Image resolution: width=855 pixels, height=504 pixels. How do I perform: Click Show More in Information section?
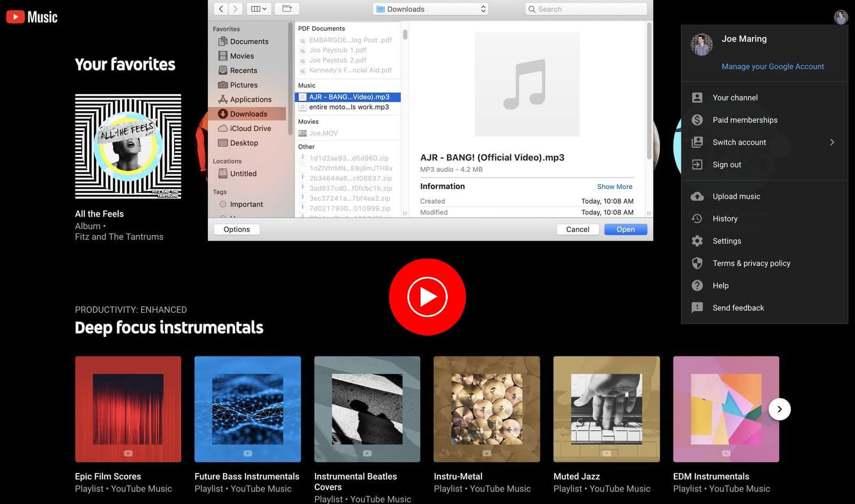tap(615, 187)
